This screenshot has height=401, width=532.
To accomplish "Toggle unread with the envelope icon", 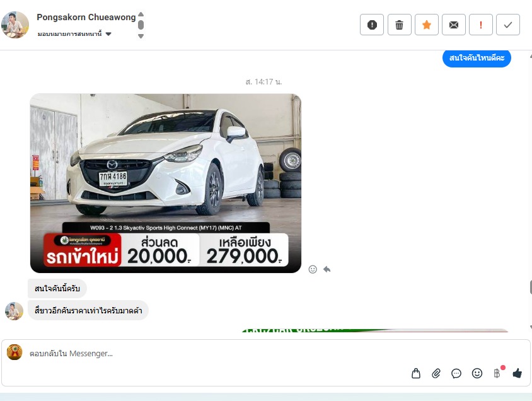I will pos(454,25).
